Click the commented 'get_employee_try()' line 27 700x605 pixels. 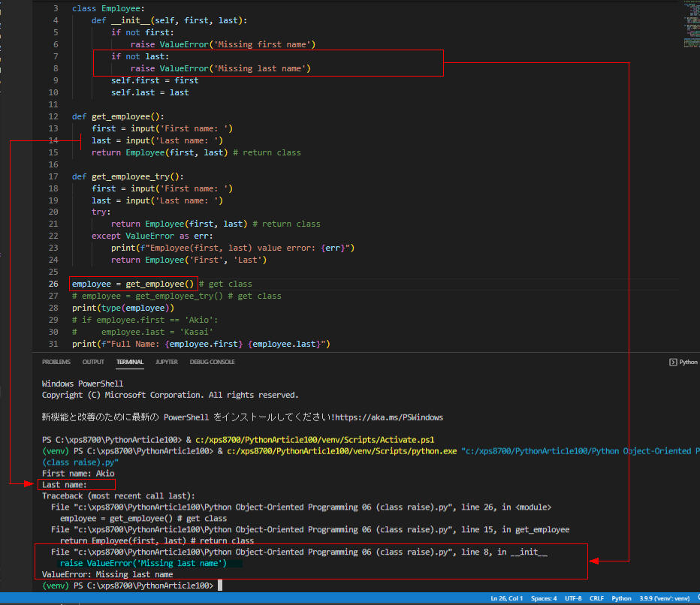[177, 296]
